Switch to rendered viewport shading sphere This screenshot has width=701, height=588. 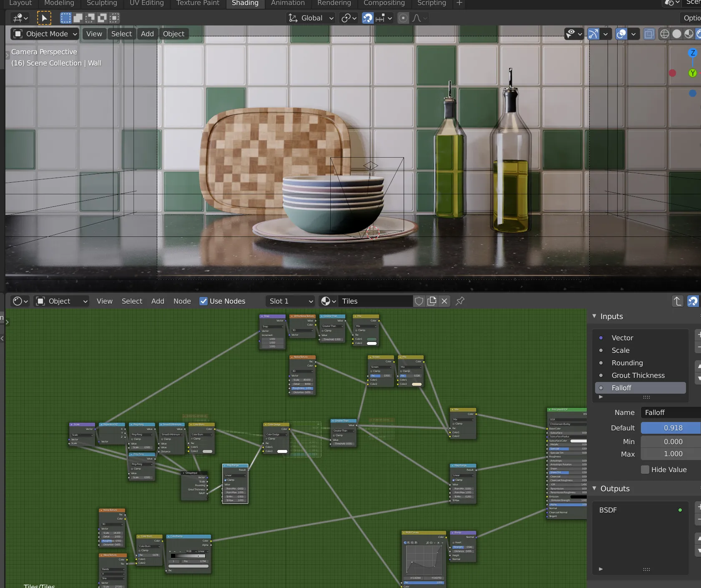pos(699,34)
